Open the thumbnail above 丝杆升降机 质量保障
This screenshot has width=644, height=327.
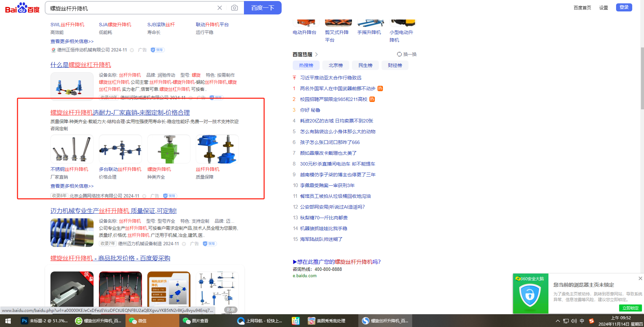click(217, 149)
